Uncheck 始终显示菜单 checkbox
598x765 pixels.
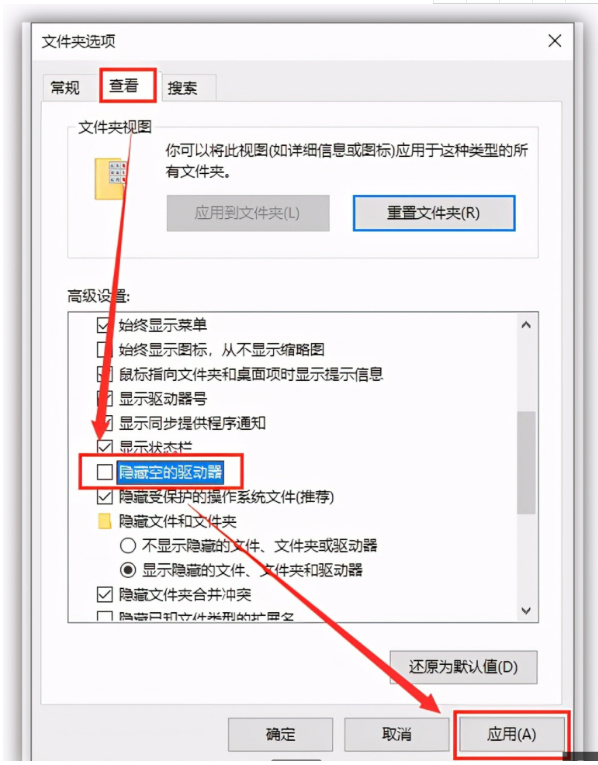point(104,325)
